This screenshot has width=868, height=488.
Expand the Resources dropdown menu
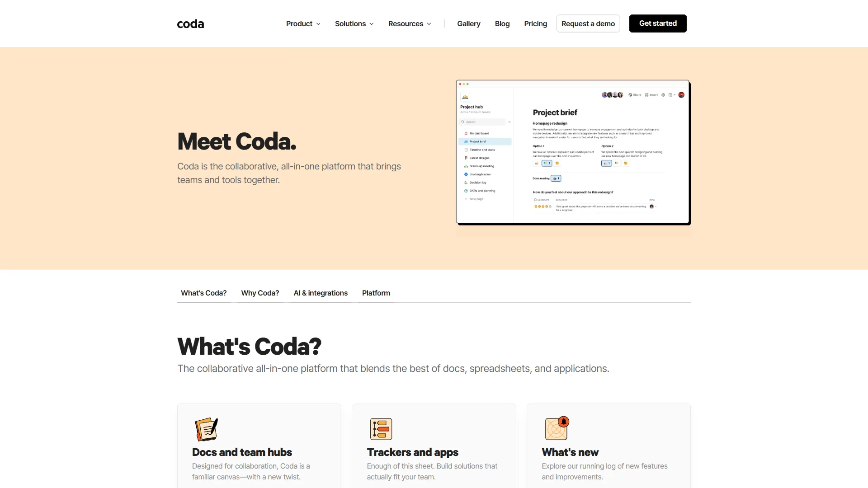click(x=410, y=23)
